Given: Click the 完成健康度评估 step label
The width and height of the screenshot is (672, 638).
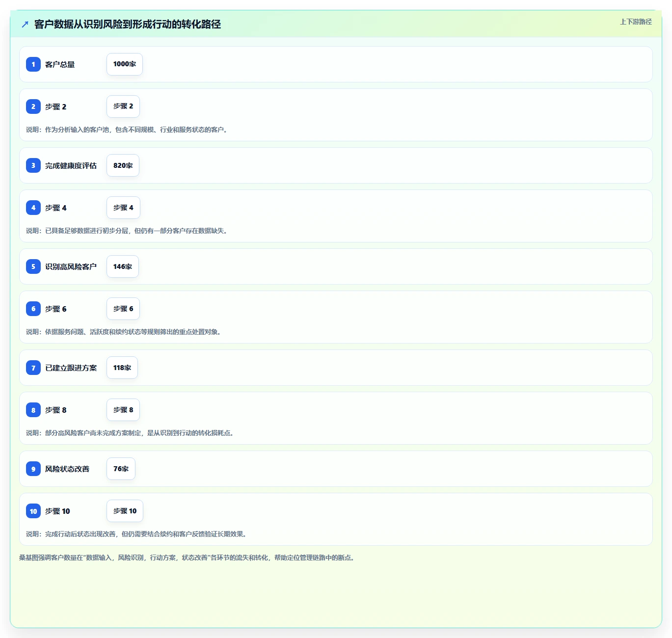Looking at the screenshot, I should (71, 165).
